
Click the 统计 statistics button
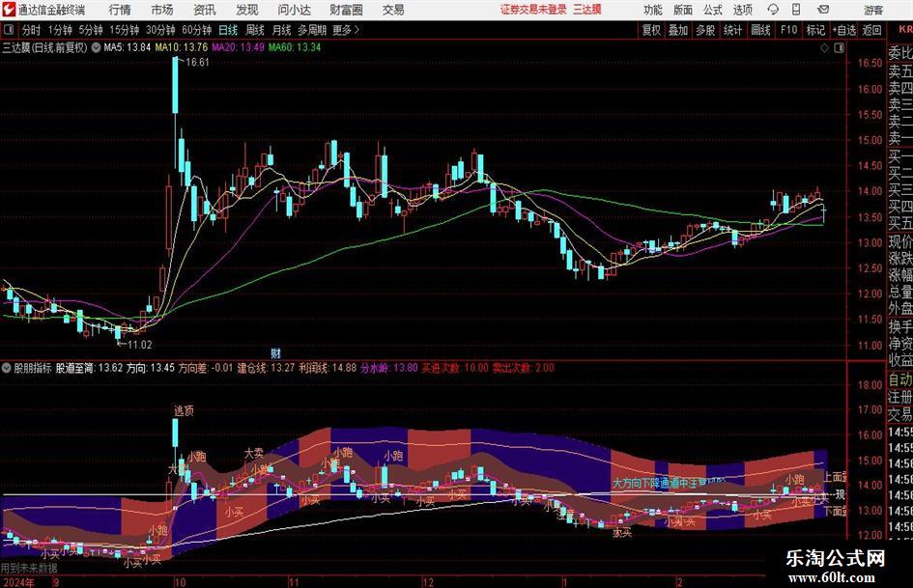tap(733, 30)
